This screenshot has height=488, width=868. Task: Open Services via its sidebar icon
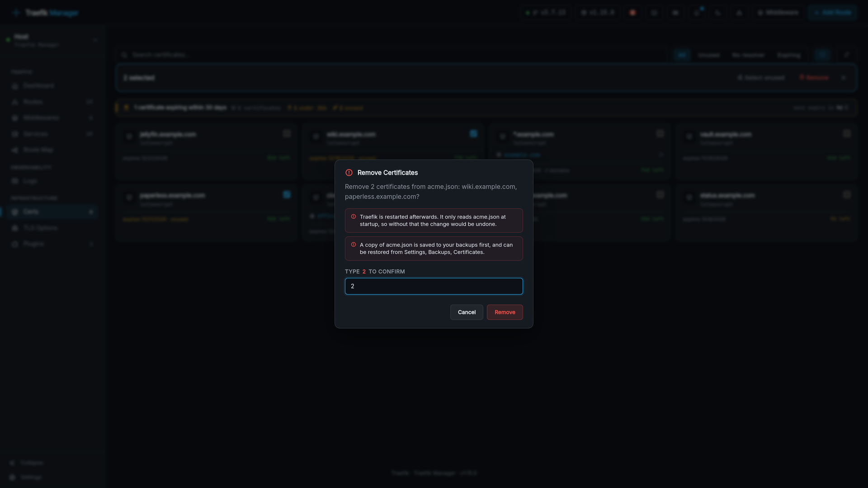pos(15,134)
